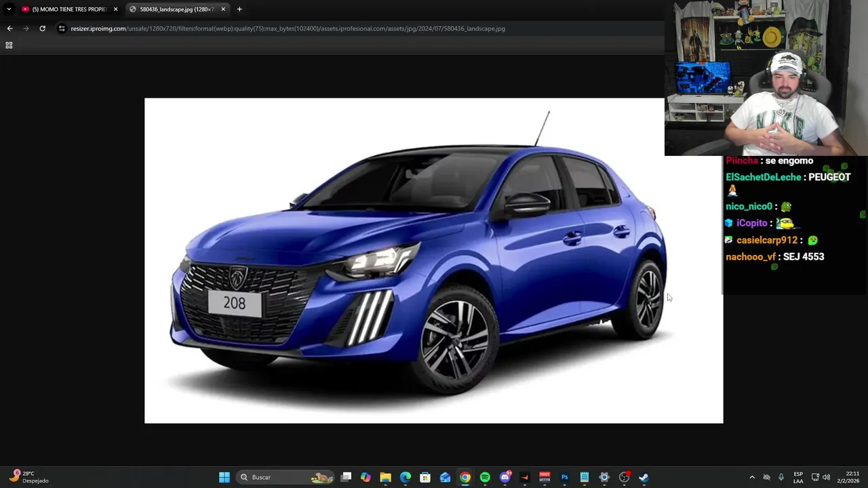Screen dimensions: 868x488
Task: Change ESP LAA keyboard language
Action: pos(798,477)
